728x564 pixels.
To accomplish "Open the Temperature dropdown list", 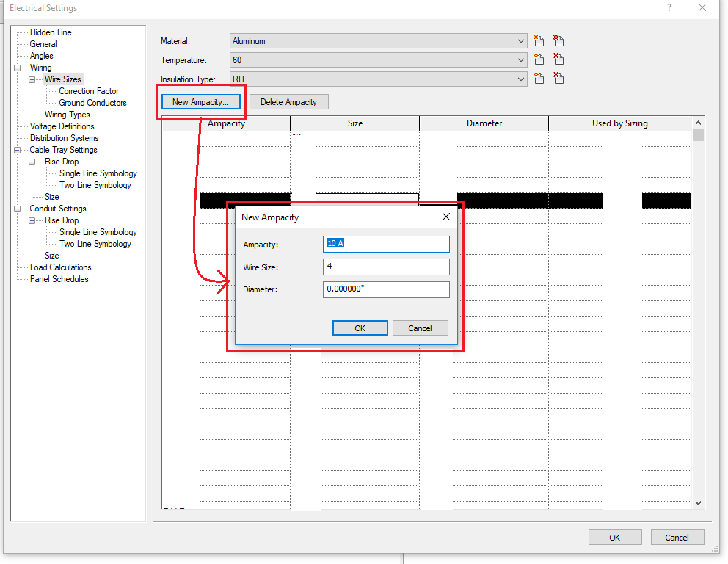I will [520, 59].
